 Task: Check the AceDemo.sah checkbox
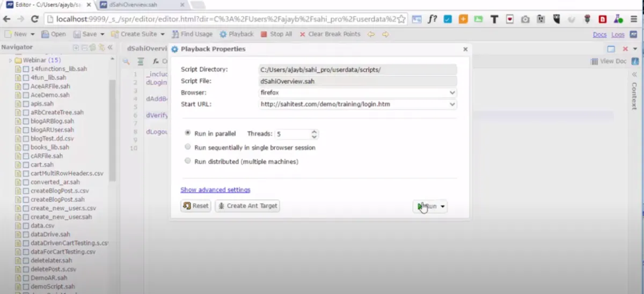coord(26,95)
